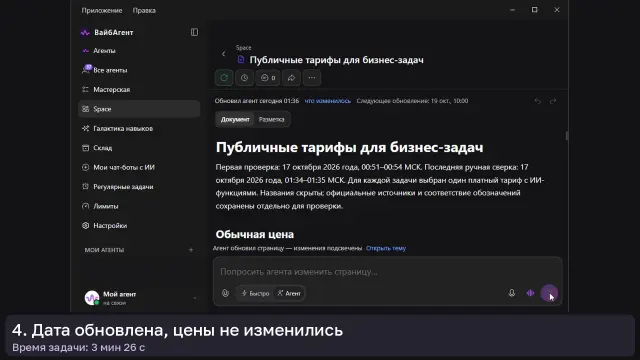Open version history clock icon
This screenshot has width=640, height=360.
point(244,78)
